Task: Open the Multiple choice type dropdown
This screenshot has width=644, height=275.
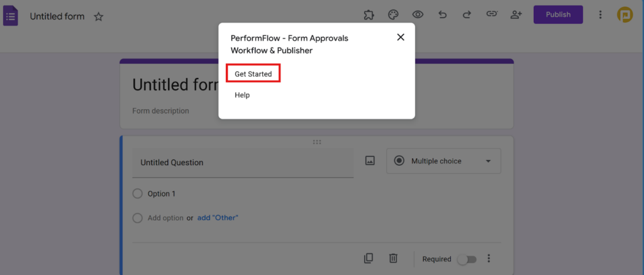Action: pyautogui.click(x=443, y=161)
